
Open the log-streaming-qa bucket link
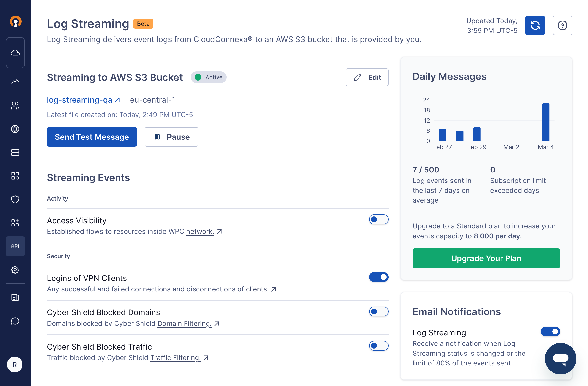(80, 100)
